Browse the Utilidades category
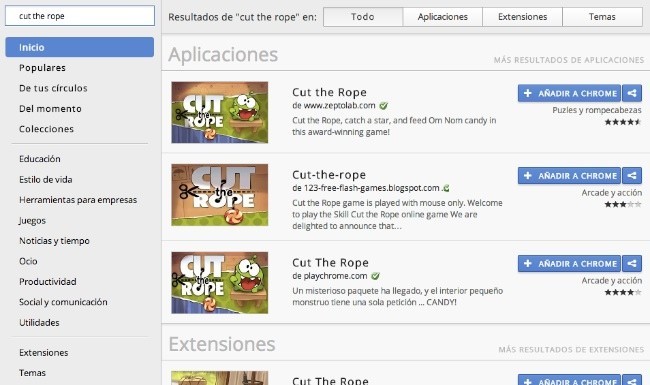The image size is (650, 385). pos(39,322)
